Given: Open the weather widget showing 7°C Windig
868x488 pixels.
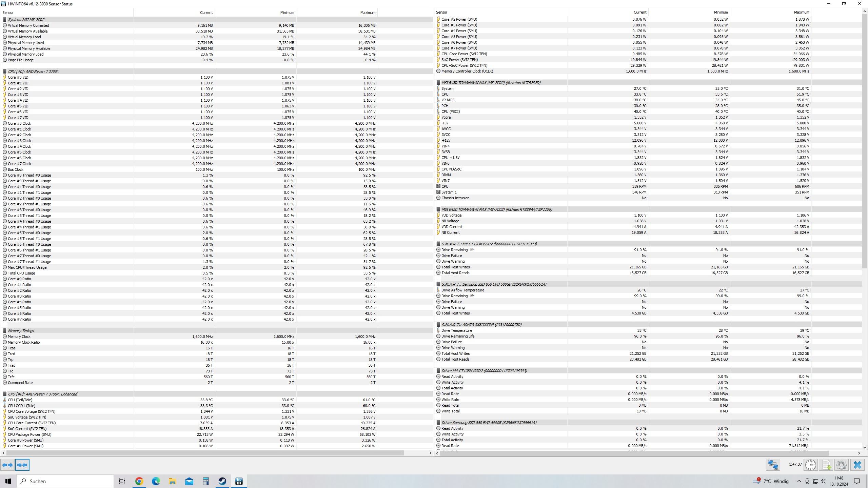Looking at the screenshot, I should coord(770,481).
